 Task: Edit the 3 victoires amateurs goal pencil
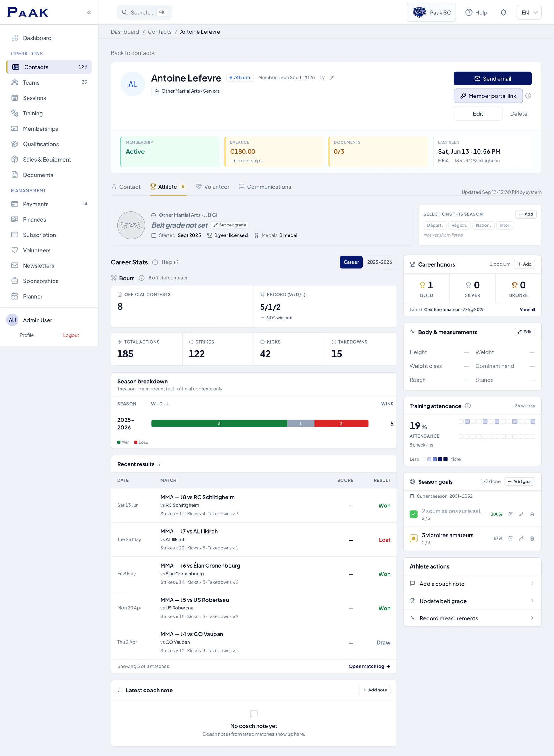(x=521, y=539)
